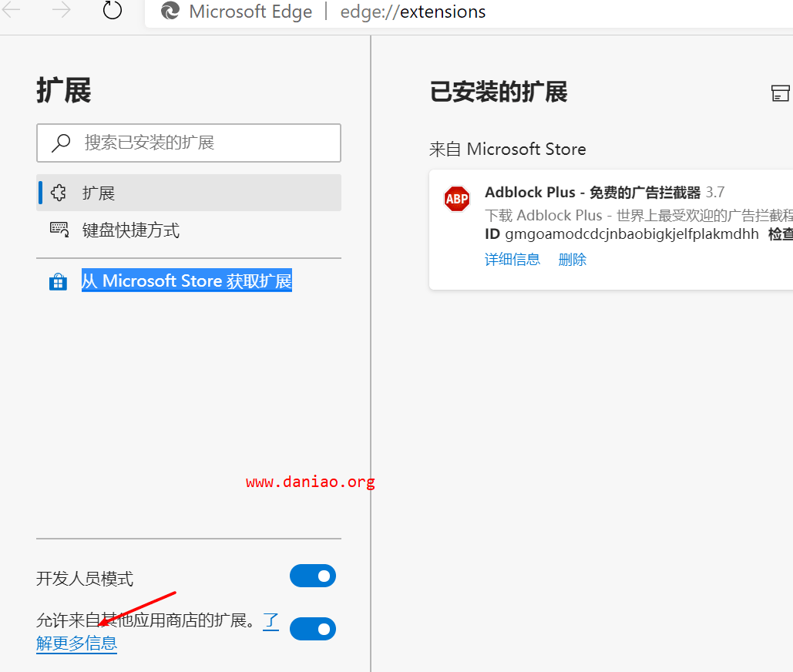Click the 已安装的扩展 heading

coord(499,92)
